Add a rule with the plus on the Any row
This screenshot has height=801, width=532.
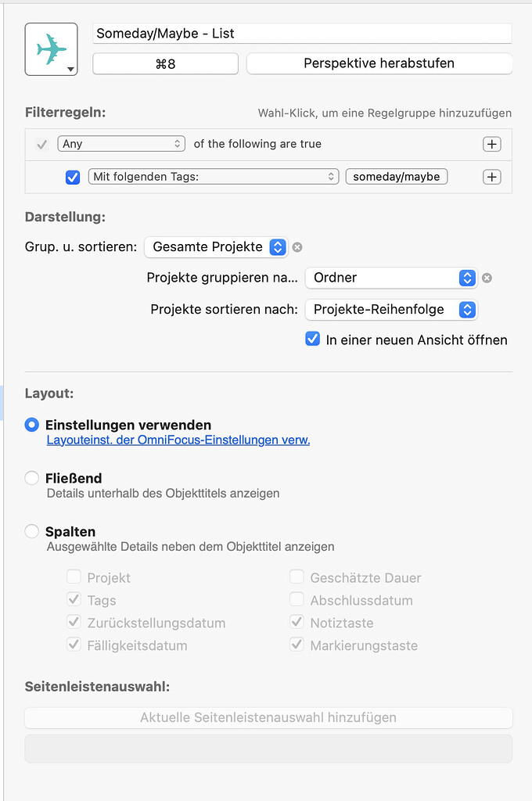tap(491, 144)
